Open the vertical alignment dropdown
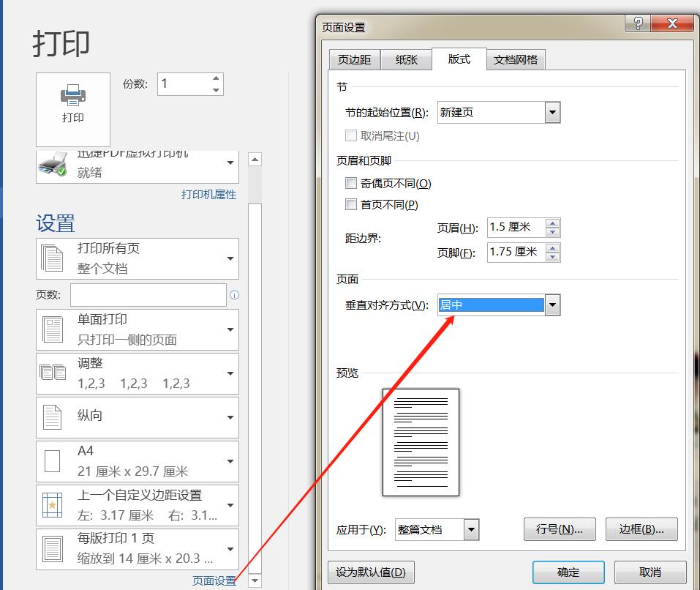This screenshot has height=590, width=700. pos(552,305)
